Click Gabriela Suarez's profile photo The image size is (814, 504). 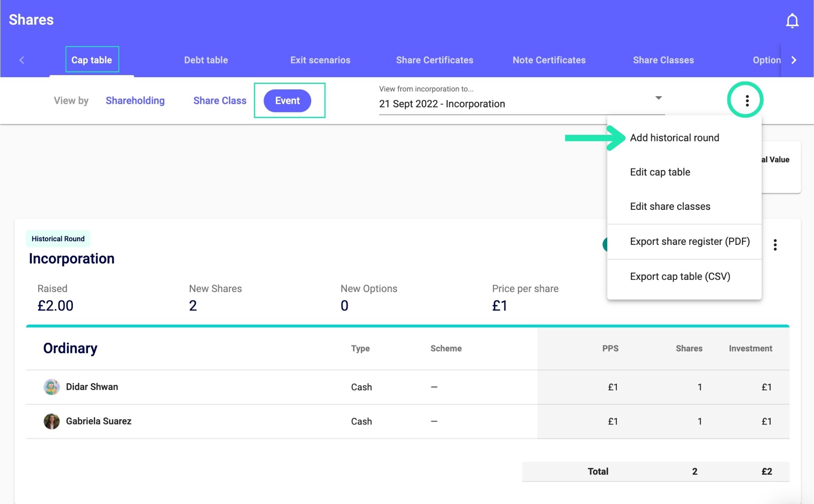pos(52,421)
